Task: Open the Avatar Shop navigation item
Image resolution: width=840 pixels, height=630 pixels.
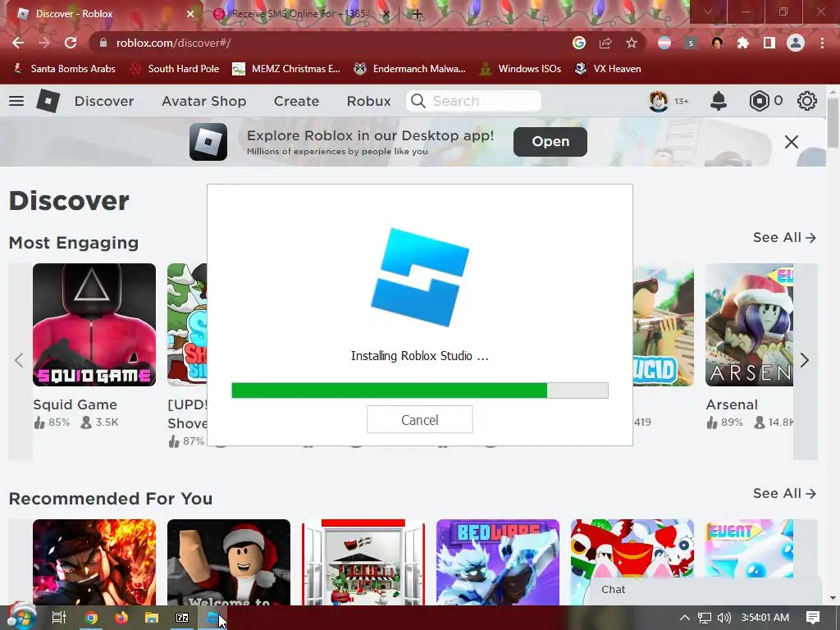Action: click(204, 101)
